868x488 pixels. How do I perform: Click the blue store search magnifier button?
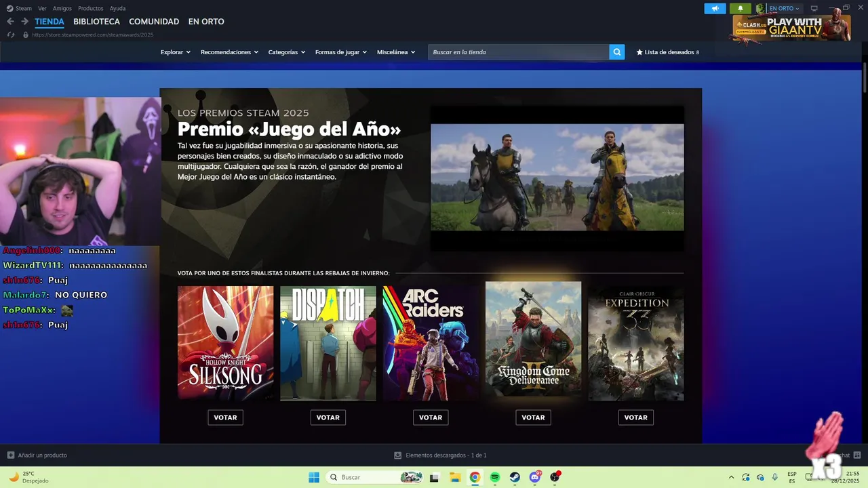point(616,52)
